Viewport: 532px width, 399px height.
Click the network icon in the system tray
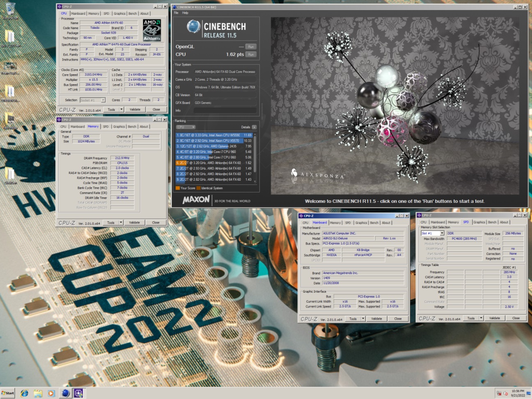pyautogui.click(x=499, y=393)
